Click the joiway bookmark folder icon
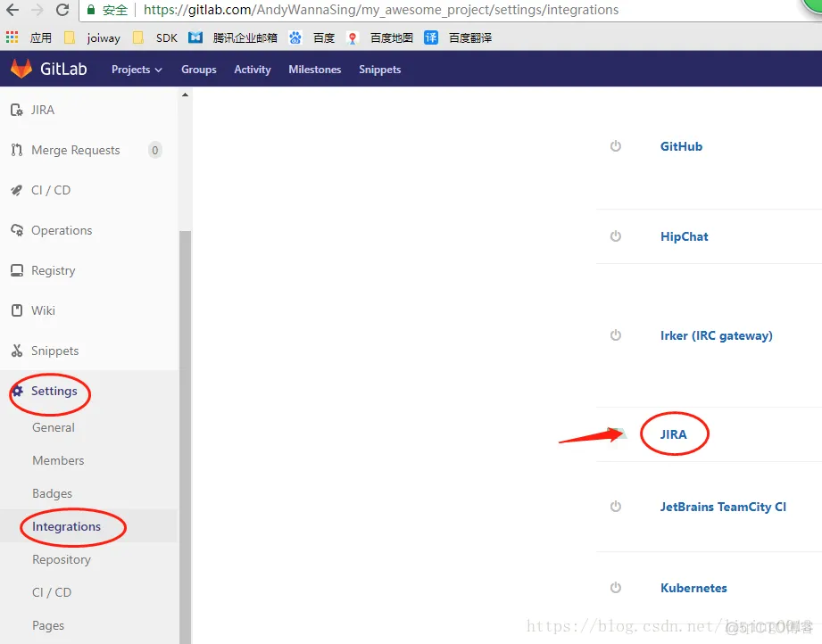The image size is (822, 644). coord(70,37)
